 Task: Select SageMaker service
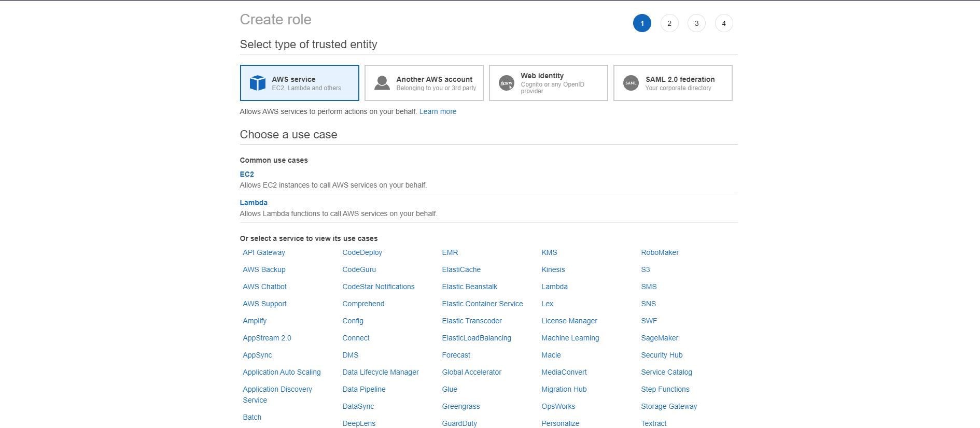[x=660, y=338]
